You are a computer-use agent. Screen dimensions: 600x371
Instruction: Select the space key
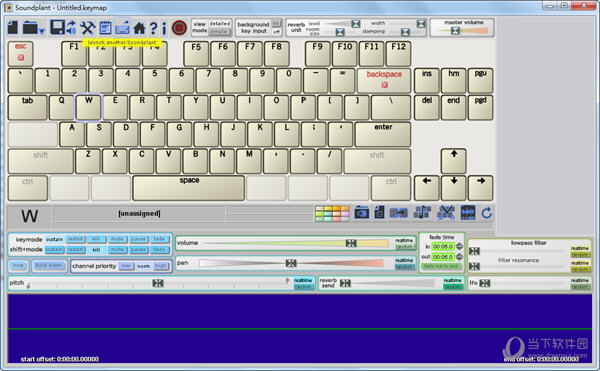click(x=189, y=188)
